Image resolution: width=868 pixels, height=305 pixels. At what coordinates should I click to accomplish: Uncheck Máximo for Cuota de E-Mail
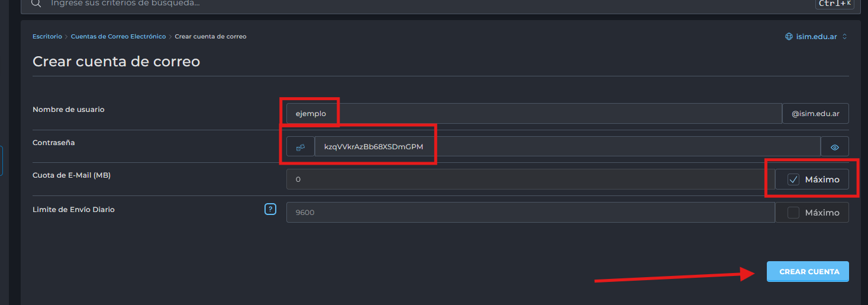(x=793, y=179)
